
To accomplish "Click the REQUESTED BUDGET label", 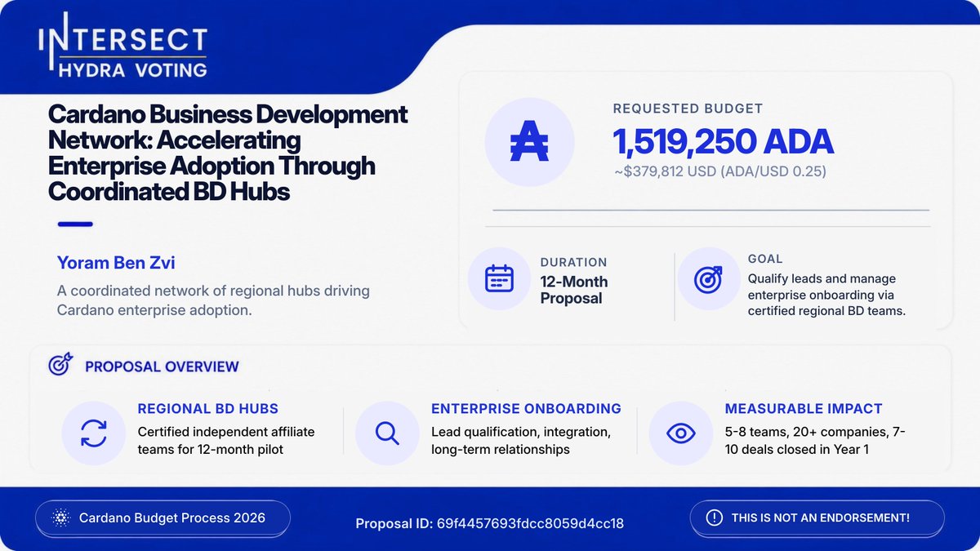I will (x=688, y=108).
